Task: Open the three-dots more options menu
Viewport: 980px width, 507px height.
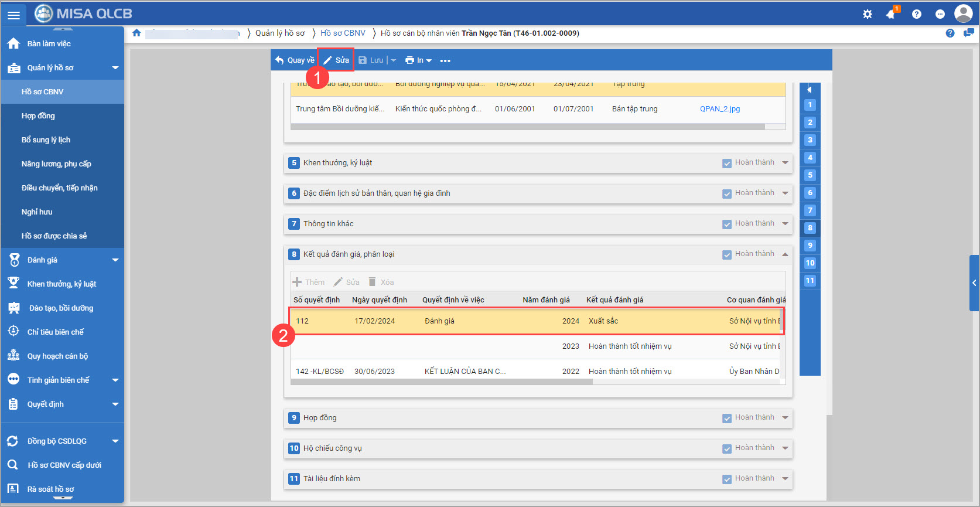Action: pyautogui.click(x=445, y=61)
